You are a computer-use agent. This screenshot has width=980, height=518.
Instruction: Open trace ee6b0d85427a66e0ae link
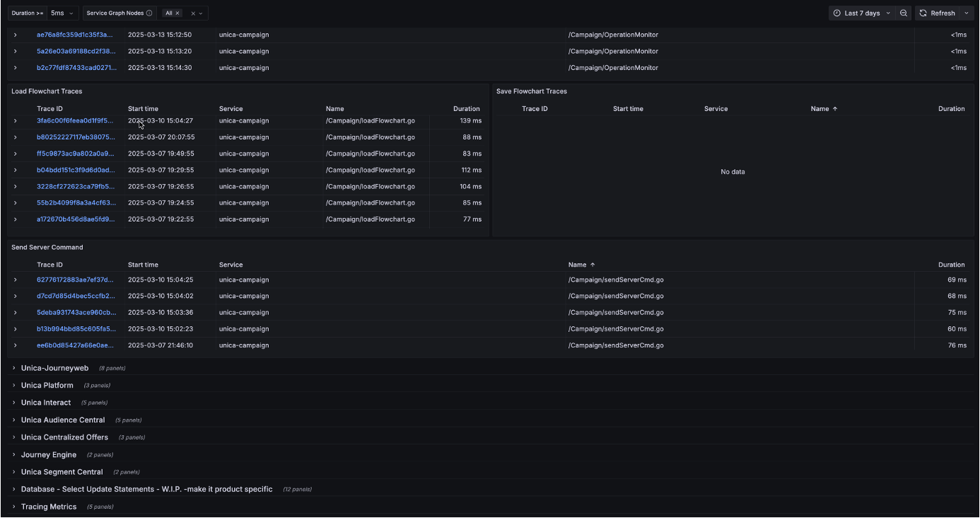pyautogui.click(x=75, y=345)
